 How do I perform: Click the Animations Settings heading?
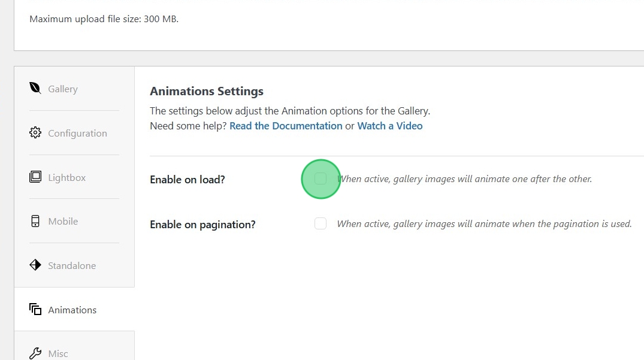207,91
